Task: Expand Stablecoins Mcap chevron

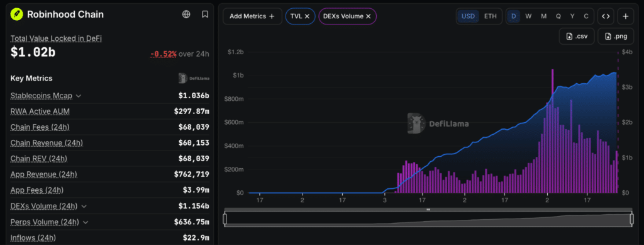Action: [79, 96]
